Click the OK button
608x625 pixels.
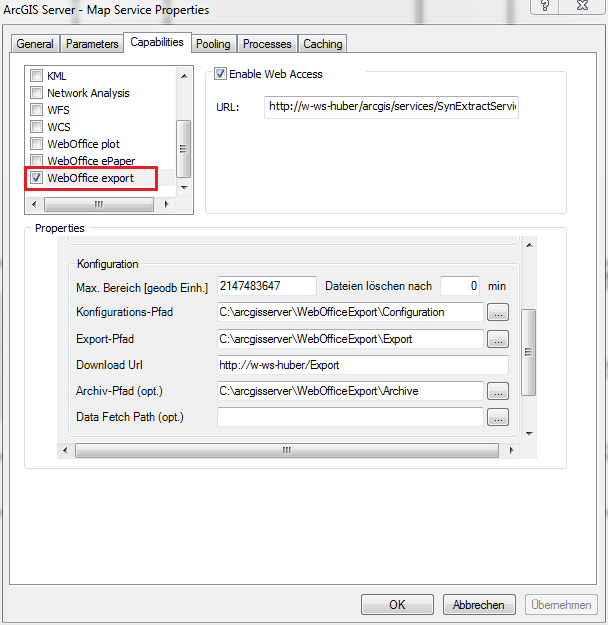pyautogui.click(x=397, y=604)
